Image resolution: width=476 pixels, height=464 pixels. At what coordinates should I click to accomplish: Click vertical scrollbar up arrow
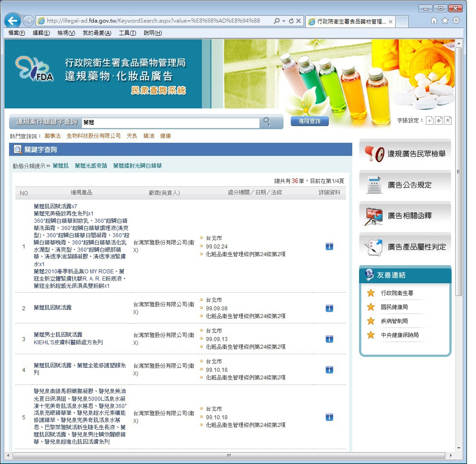(459, 43)
